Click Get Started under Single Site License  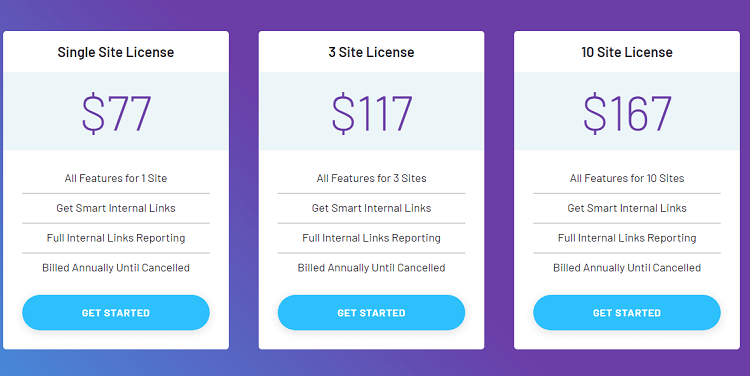click(116, 312)
